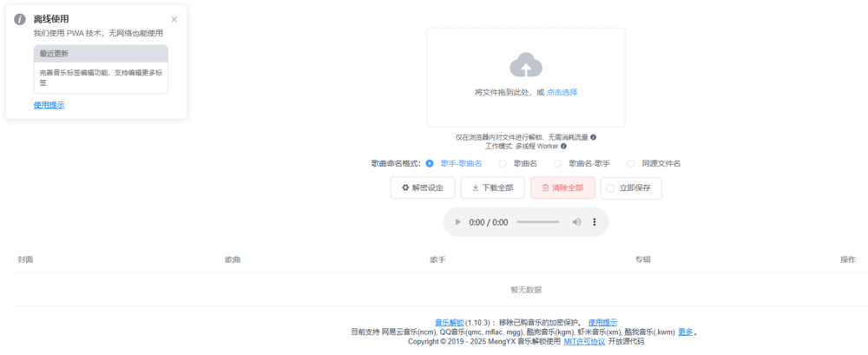Screen dimensions: 868x355
Task: Open MIT许可协议 link
Action: pos(584,342)
